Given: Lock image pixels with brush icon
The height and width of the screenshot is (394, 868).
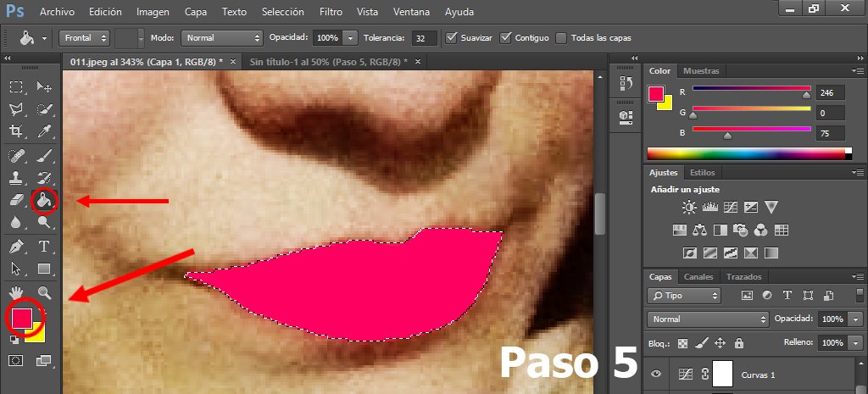Looking at the screenshot, I should (701, 343).
